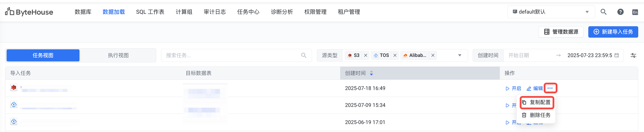Remove the TOS source type tag
The width and height of the screenshot is (644, 132).
(395, 55)
